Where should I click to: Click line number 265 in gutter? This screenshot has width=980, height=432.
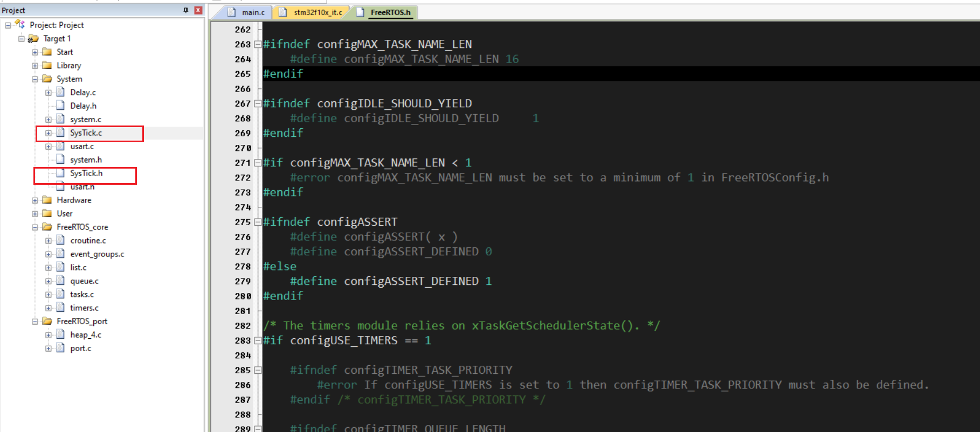243,74
